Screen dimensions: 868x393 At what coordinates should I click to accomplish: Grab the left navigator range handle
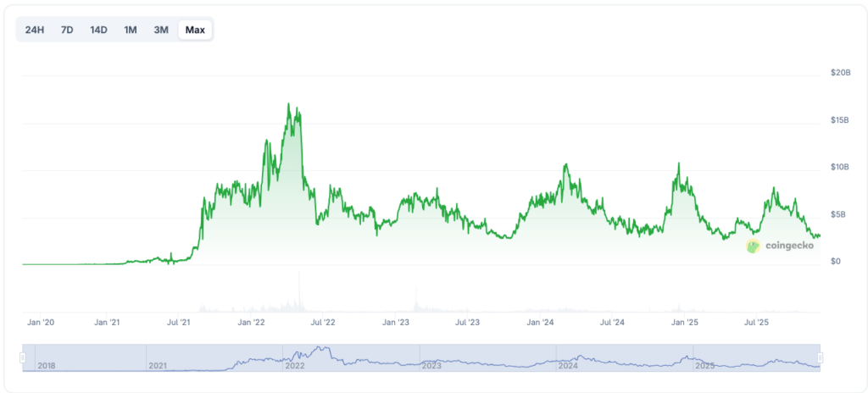click(23, 358)
